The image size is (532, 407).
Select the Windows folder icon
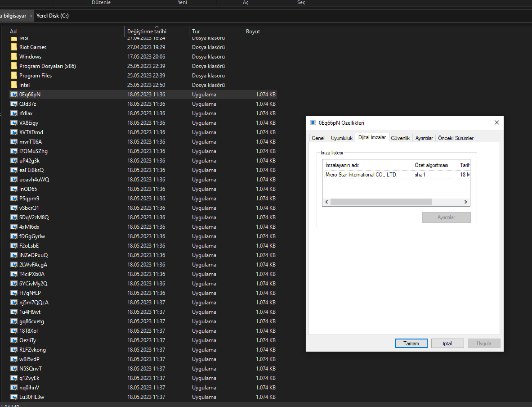pyautogui.click(x=14, y=56)
